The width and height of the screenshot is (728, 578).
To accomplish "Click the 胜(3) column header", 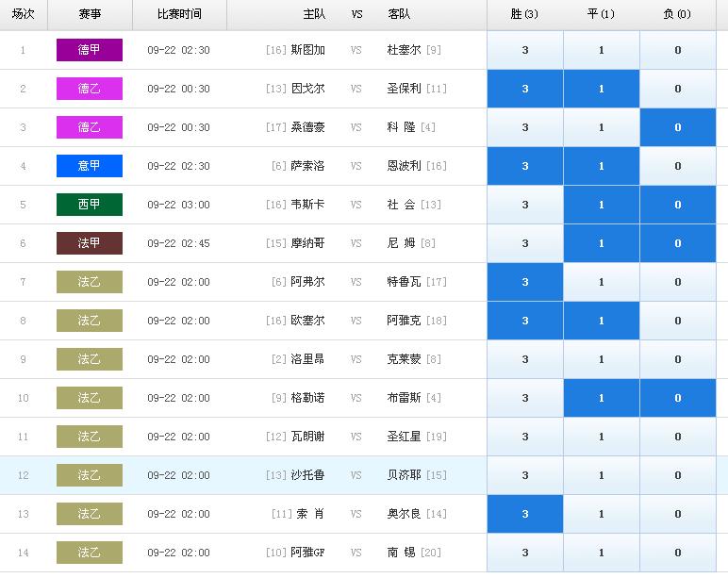I will 524,14.
